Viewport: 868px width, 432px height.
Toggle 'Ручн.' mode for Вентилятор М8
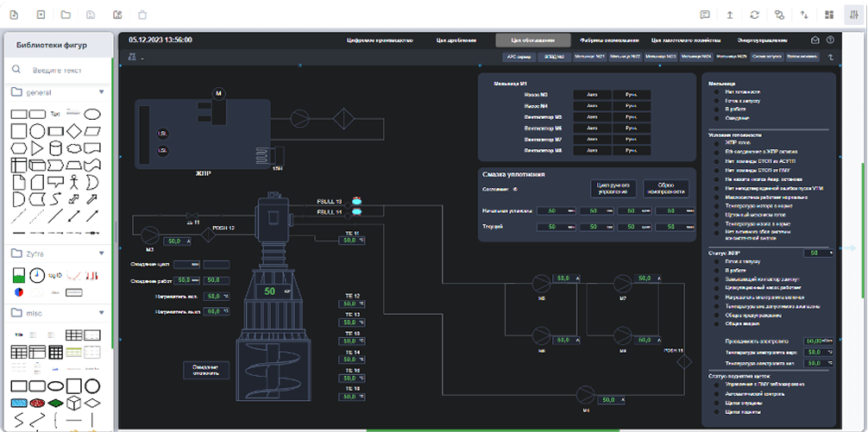point(630,150)
